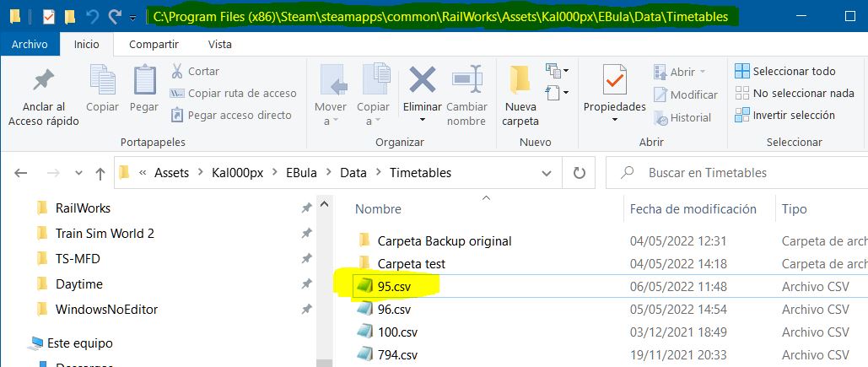This screenshot has height=367, width=868.
Task: Select RailWorks in the navigation pane
Action: pyautogui.click(x=83, y=208)
